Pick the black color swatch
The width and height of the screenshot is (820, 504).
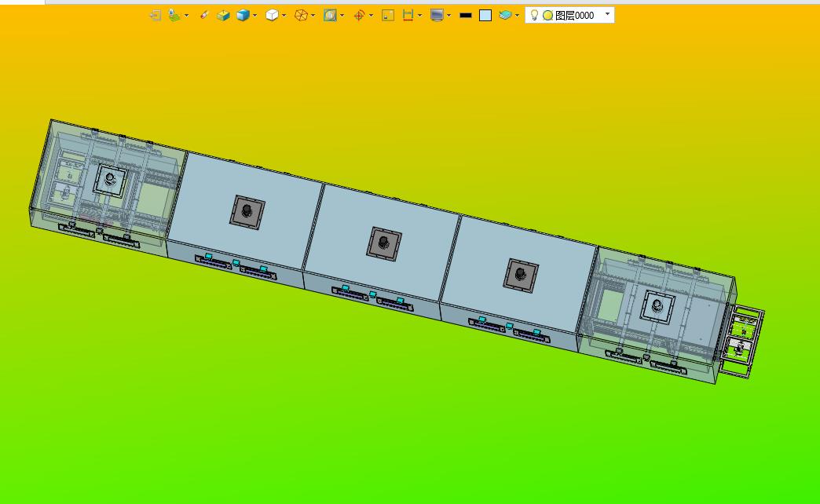pos(466,16)
